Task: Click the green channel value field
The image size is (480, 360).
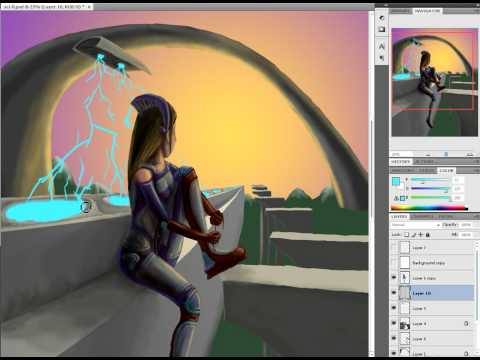Action: [x=457, y=189]
